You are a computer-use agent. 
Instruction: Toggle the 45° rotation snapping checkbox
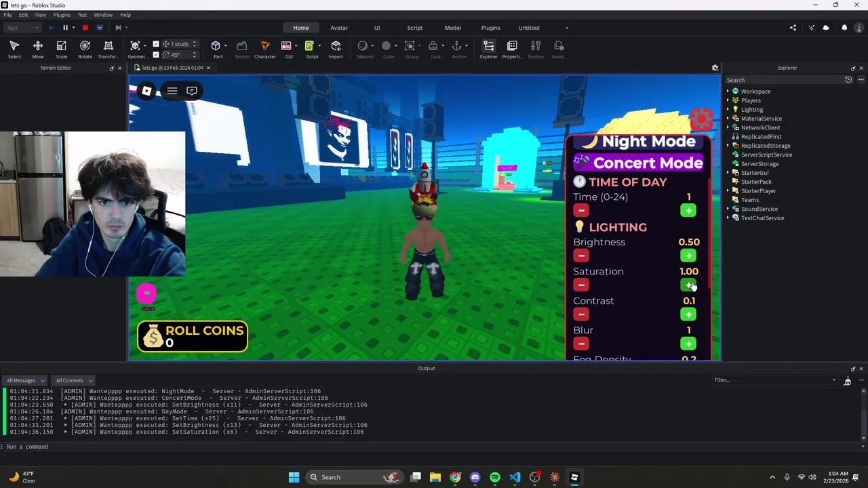tap(156, 55)
